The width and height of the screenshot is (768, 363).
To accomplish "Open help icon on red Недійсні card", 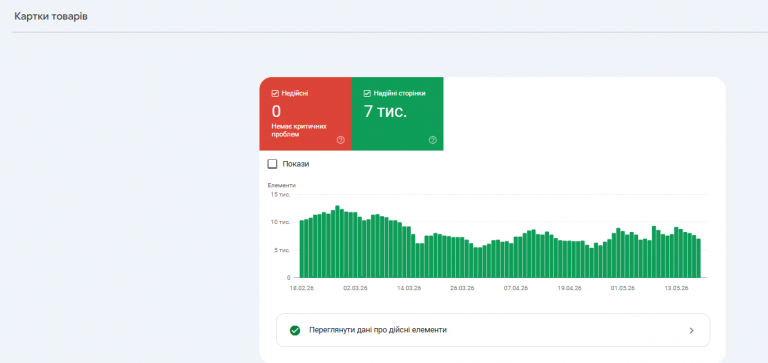I will pyautogui.click(x=341, y=140).
